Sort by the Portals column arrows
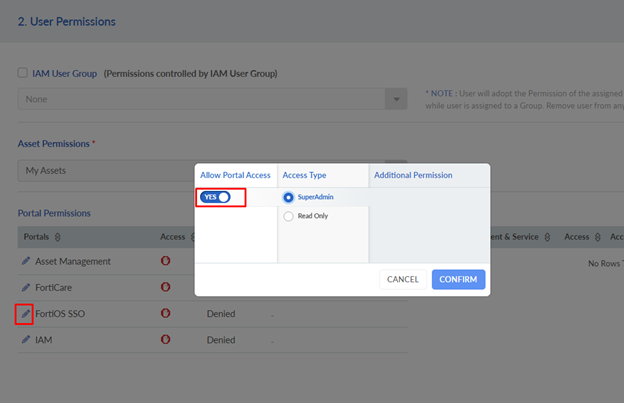Screen dimensions: 624x403 pyautogui.click(x=58, y=237)
